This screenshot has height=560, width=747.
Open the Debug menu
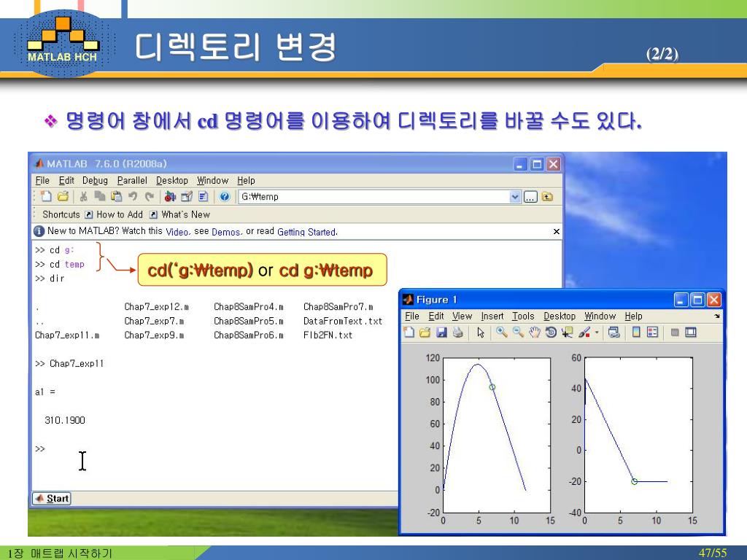click(x=95, y=181)
